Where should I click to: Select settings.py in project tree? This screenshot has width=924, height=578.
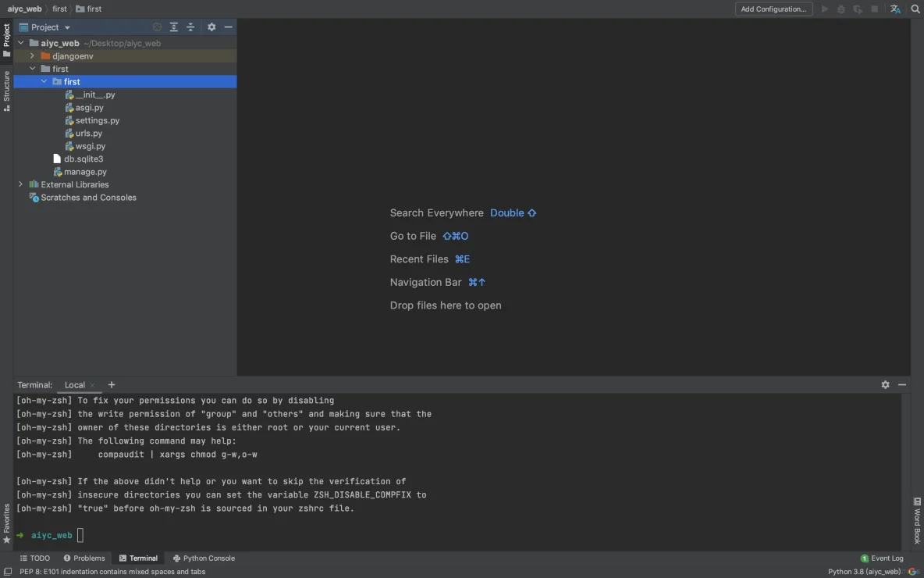(98, 120)
